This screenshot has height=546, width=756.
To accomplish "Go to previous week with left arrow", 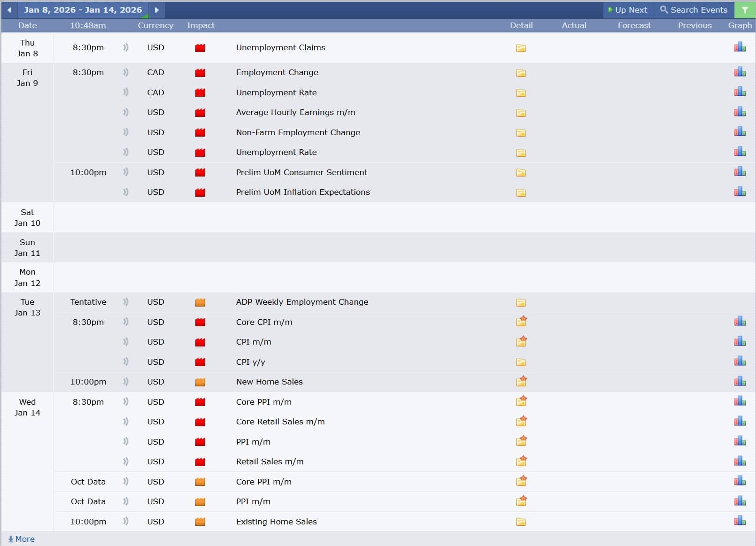I will point(9,10).
